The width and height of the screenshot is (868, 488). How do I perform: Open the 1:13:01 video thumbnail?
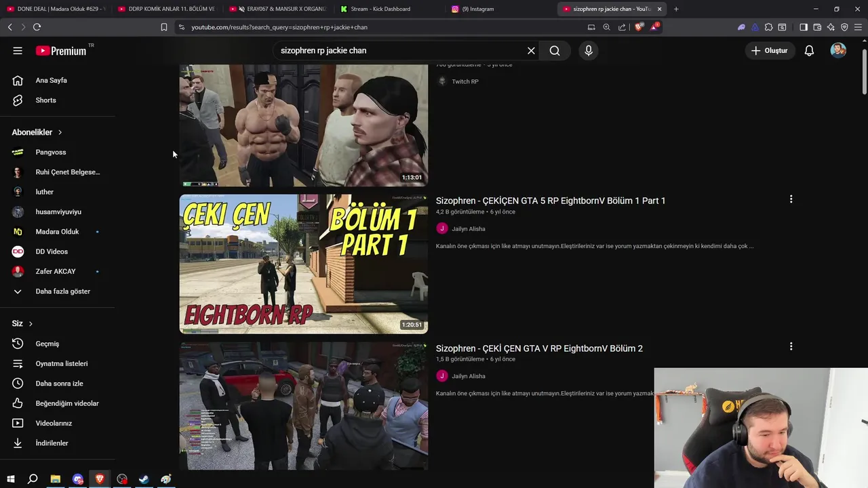(x=304, y=125)
